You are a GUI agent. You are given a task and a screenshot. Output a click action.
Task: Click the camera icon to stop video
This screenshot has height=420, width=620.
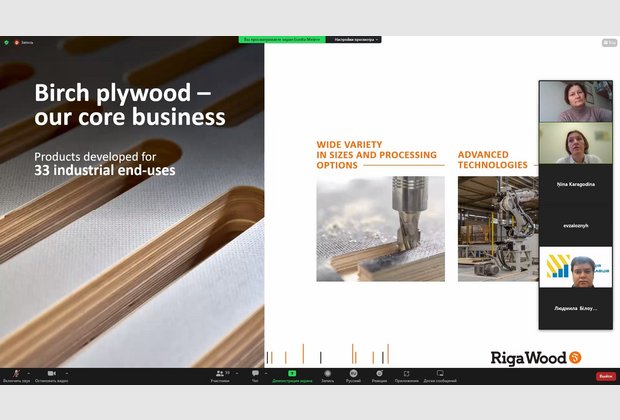point(50,373)
